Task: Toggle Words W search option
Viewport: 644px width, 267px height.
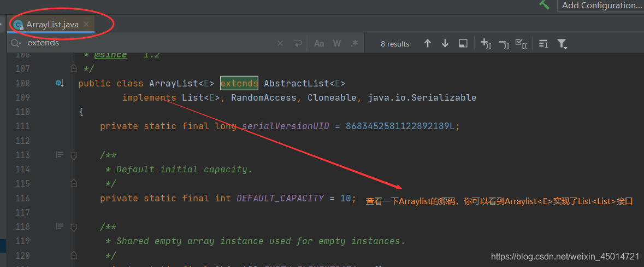Action: click(337, 44)
